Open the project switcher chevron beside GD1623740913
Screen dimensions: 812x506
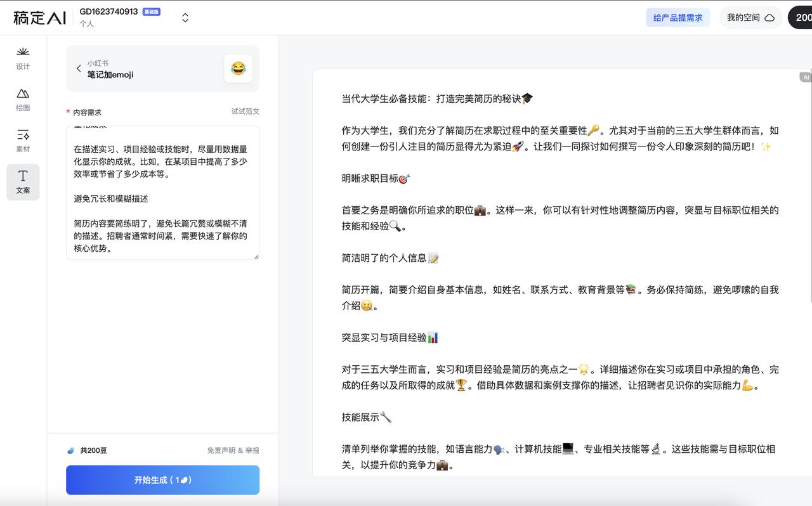tap(184, 18)
